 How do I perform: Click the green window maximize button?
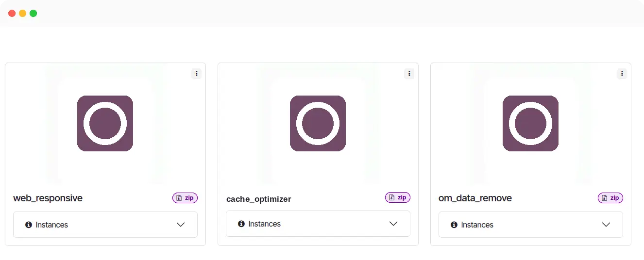pyautogui.click(x=34, y=13)
